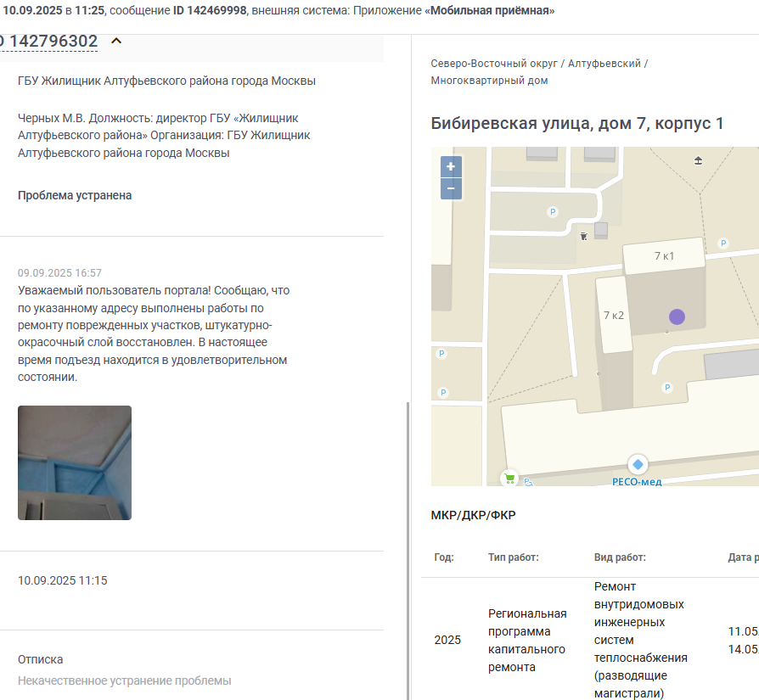This screenshot has height=700, width=759.
Task: Click the Северо-Восточный округ breadcrumb
Action: click(494, 64)
